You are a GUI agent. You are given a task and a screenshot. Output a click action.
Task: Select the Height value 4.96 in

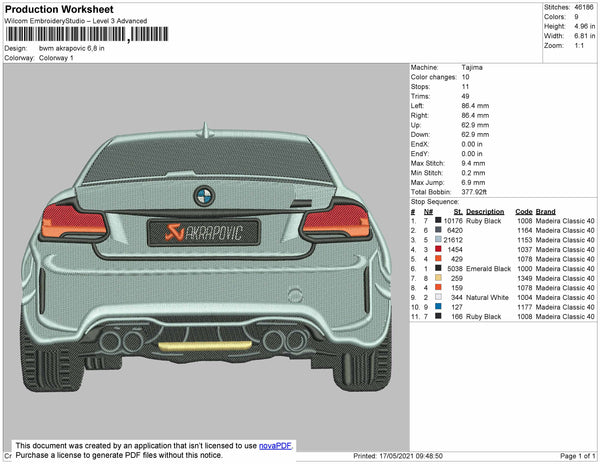[584, 26]
